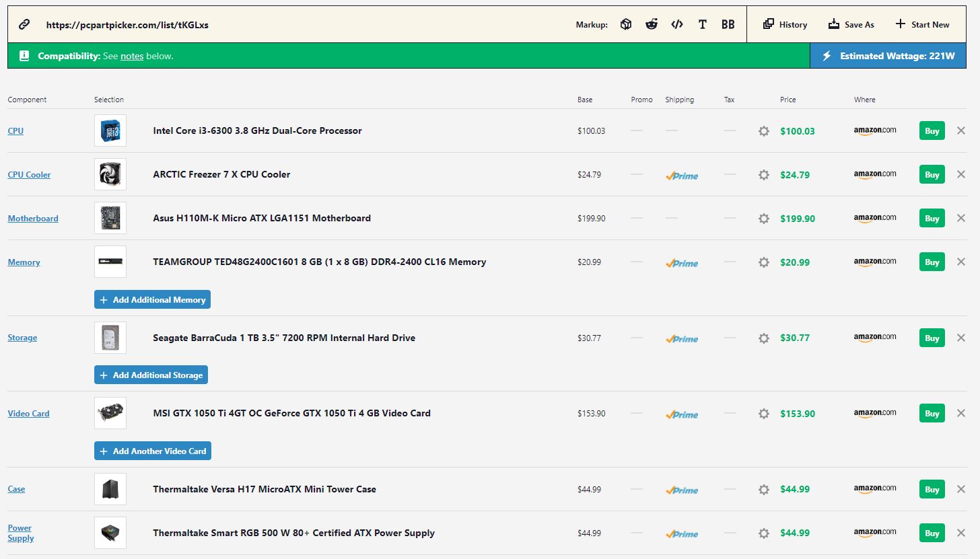View the MSI GTX 1050 Ti thumbnail
The image size is (980, 559).
pos(110,413)
